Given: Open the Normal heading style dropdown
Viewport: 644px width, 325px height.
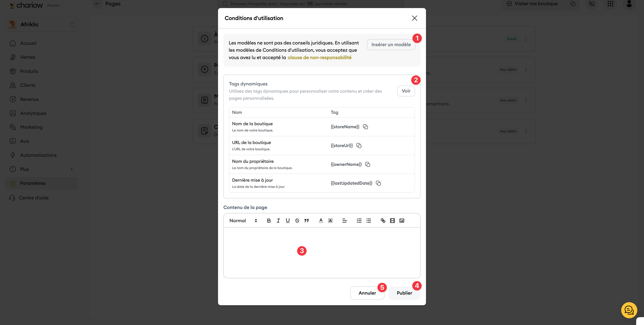Looking at the screenshot, I should (x=243, y=220).
